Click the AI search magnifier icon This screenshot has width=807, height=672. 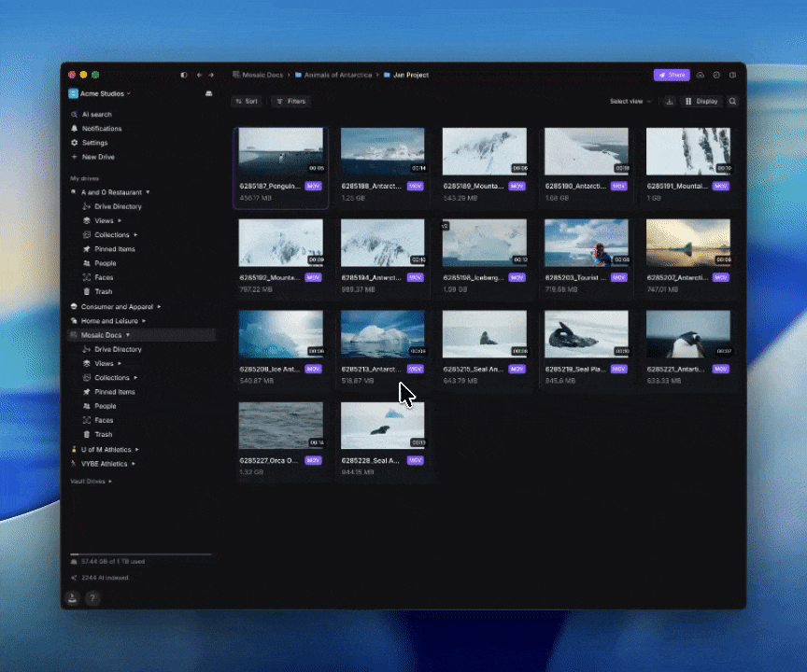click(75, 115)
